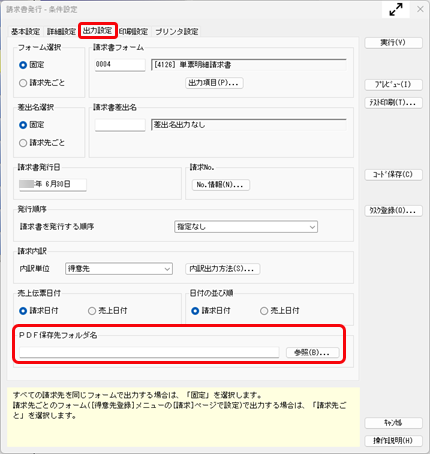
Task: Select 請求日付 under 売上伝票日付
Action: pos(39,311)
